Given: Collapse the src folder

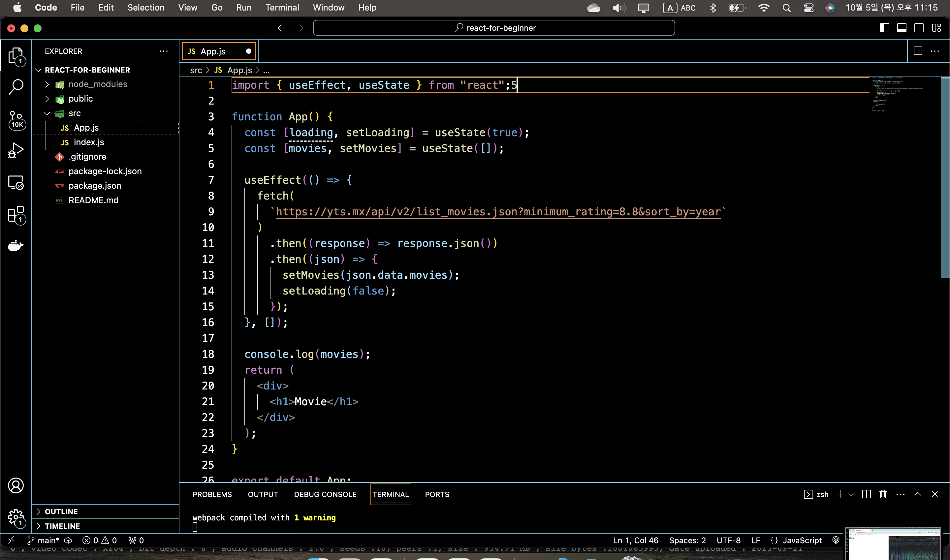Looking at the screenshot, I should click(47, 113).
